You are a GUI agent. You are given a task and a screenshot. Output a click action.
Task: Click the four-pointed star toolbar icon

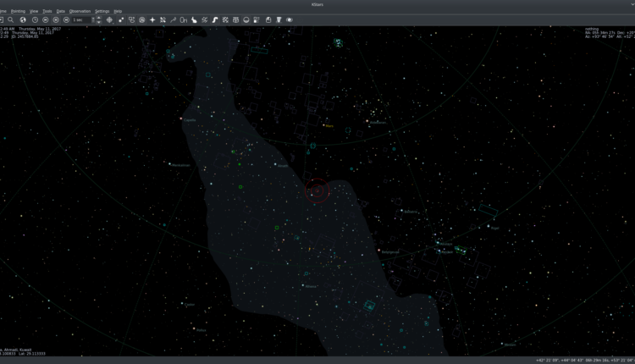tap(152, 19)
